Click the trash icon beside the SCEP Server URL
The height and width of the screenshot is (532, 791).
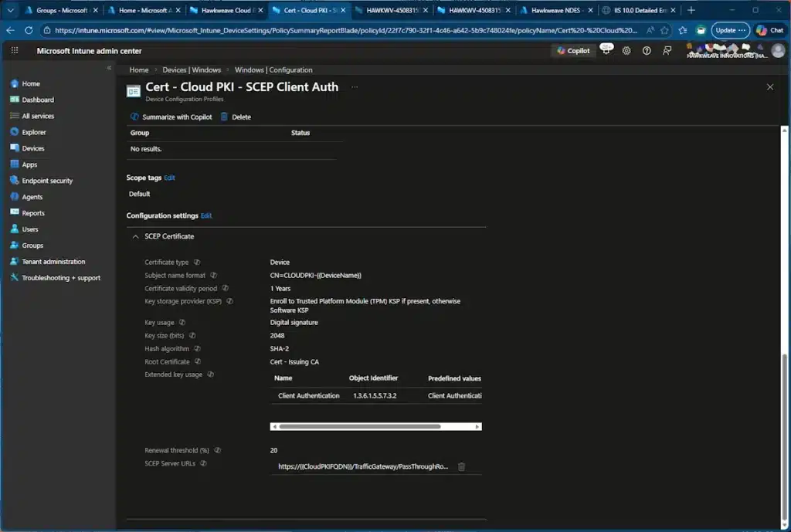click(x=461, y=466)
